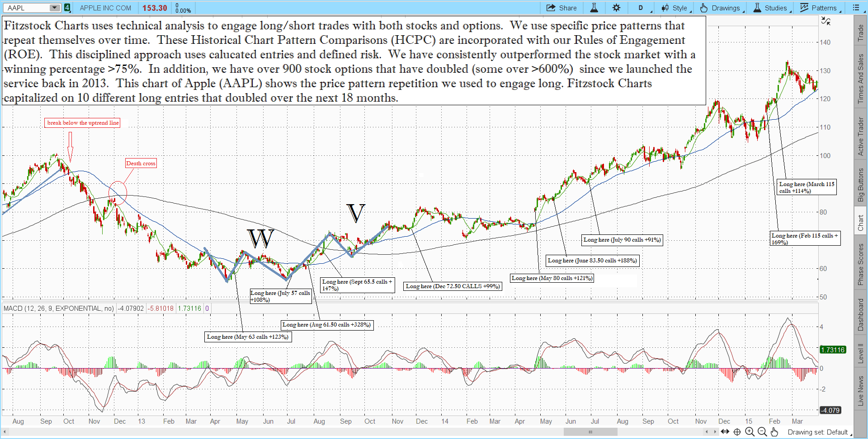Click the expand time axis icon
This screenshot has width=868, height=439.
725,432
